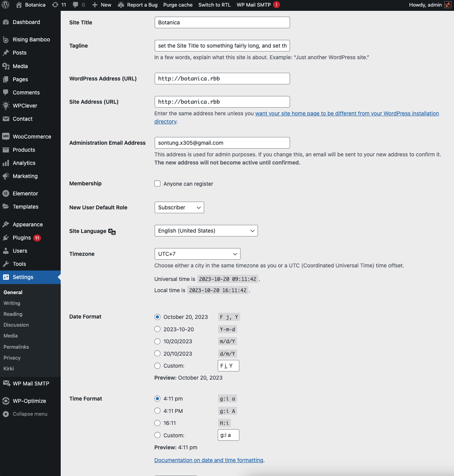Click the Analytics bar chart icon

6,163
